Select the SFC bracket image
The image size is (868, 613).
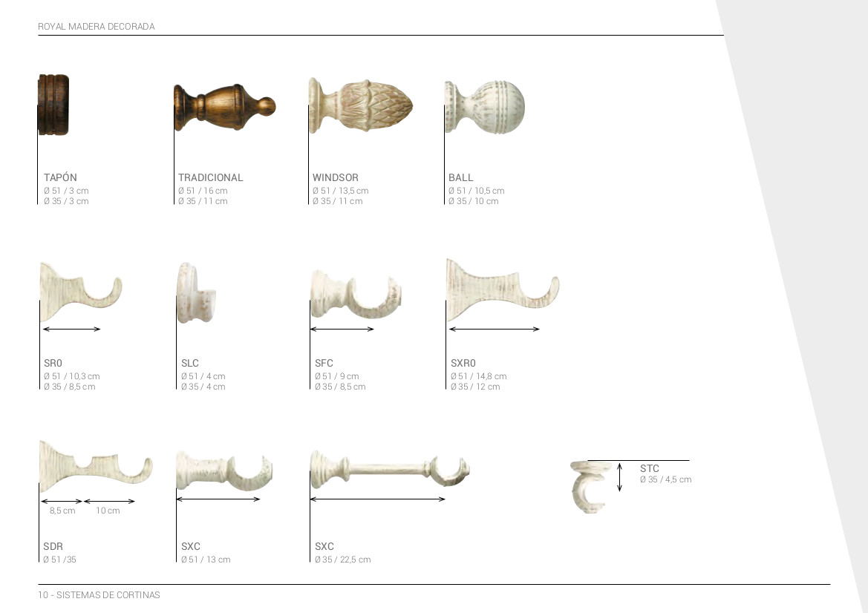(x=356, y=294)
